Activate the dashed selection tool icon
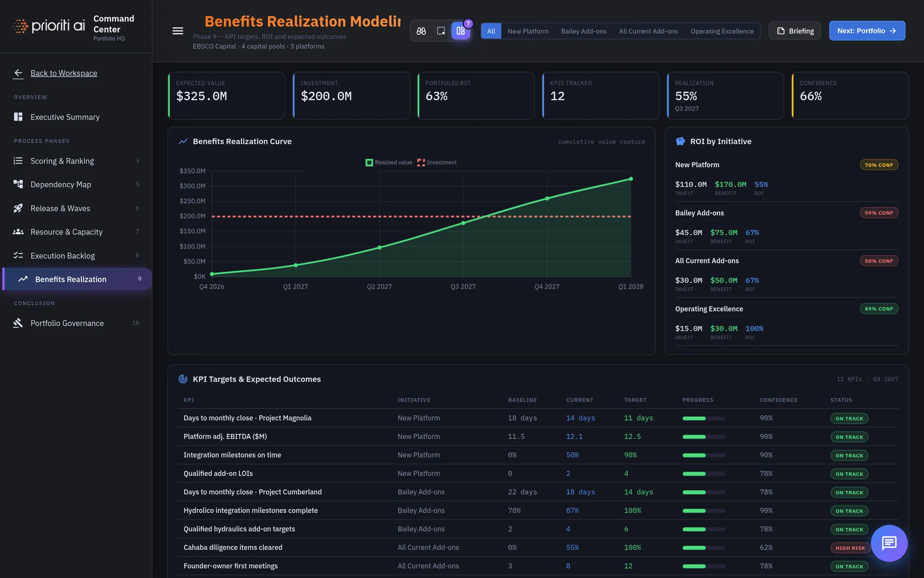The width and height of the screenshot is (924, 578). point(441,31)
